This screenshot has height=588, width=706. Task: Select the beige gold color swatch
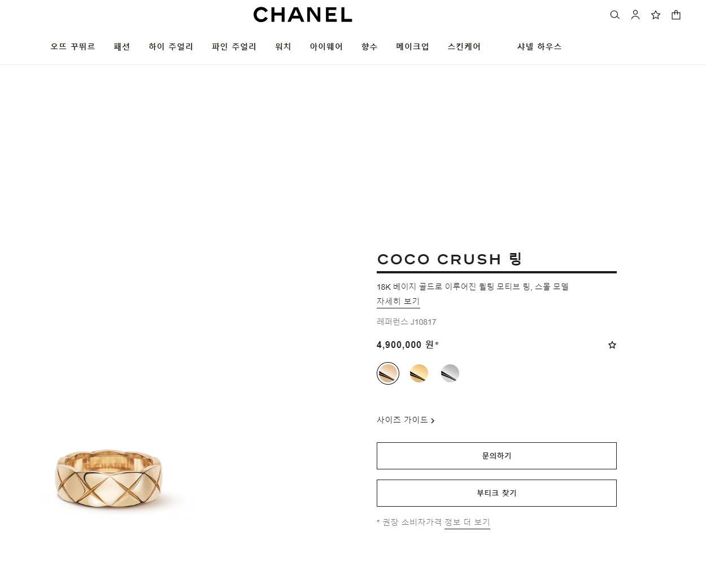click(388, 373)
